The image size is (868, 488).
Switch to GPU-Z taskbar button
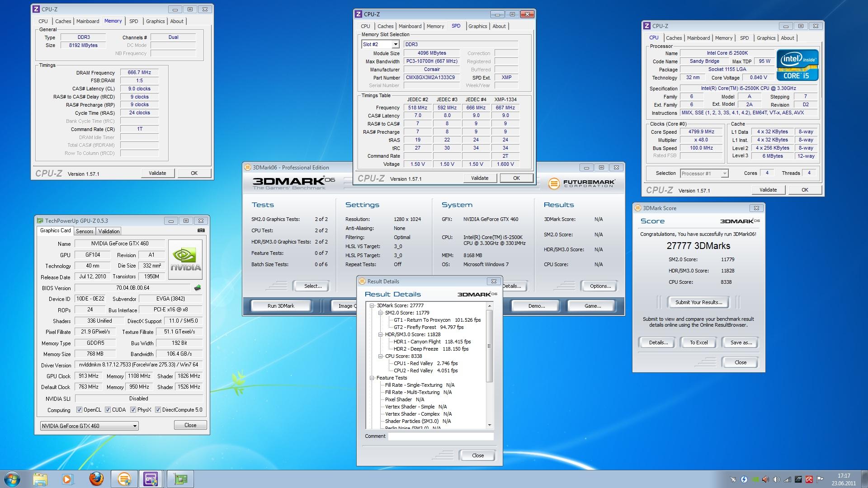click(180, 479)
